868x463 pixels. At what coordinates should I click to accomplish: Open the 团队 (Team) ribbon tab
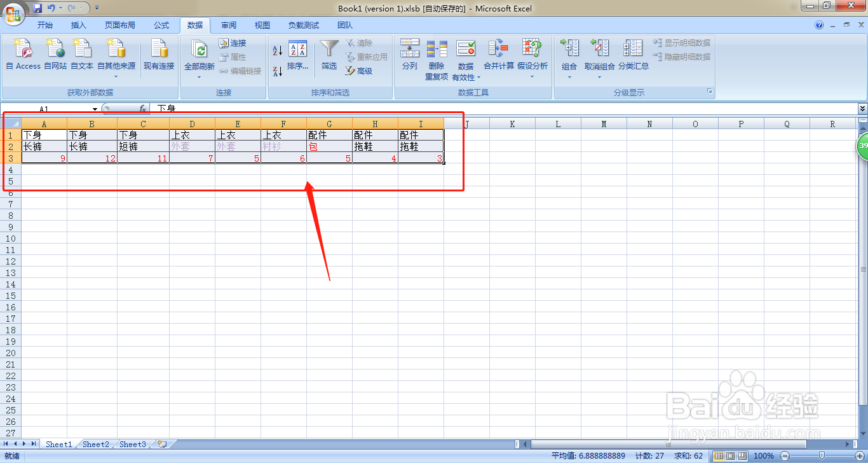coord(345,25)
